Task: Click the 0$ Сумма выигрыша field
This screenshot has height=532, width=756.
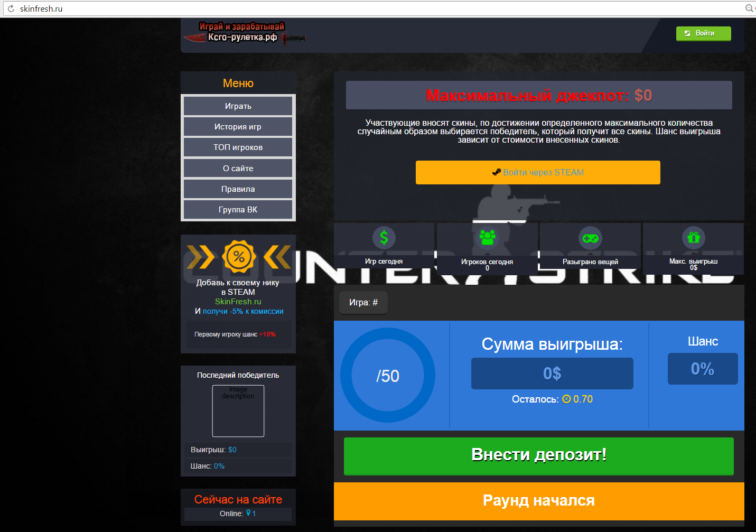Action: [552, 374]
